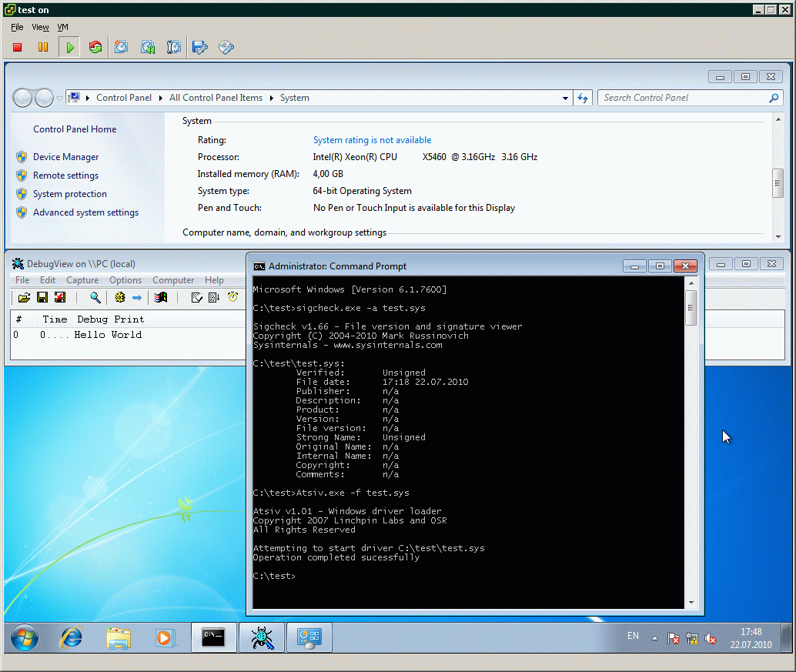The width and height of the screenshot is (796, 672).
Task: Toggle autoscroll icon in DebugView toolbar
Action: coord(214,297)
